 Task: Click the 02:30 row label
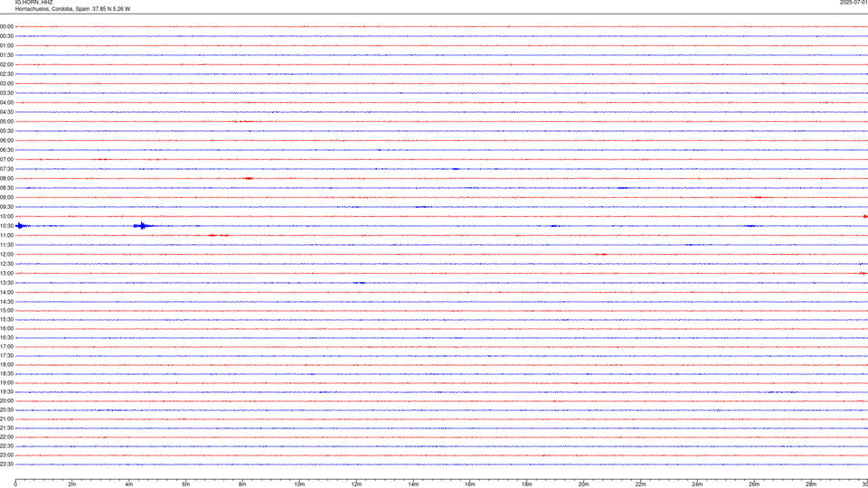pos(6,74)
